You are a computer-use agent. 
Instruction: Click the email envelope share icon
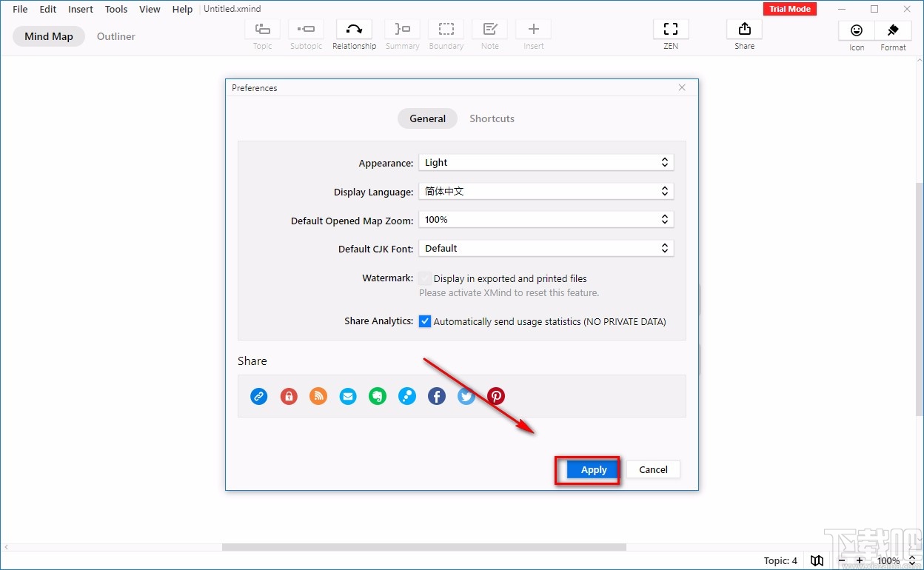click(x=348, y=396)
